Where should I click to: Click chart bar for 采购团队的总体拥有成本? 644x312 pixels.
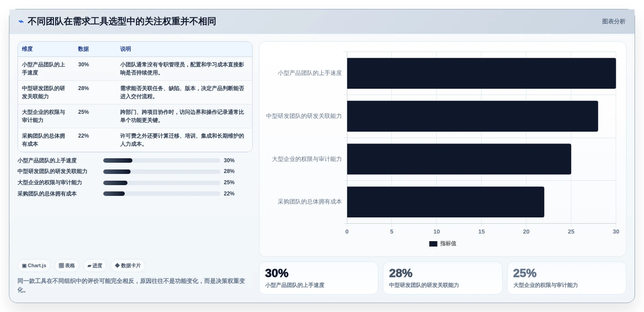pos(445,202)
